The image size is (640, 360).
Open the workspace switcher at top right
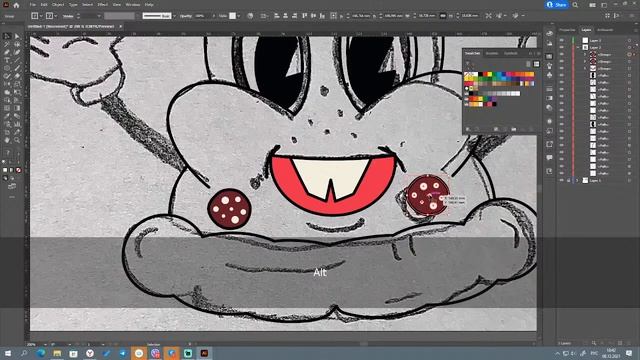tap(604, 5)
